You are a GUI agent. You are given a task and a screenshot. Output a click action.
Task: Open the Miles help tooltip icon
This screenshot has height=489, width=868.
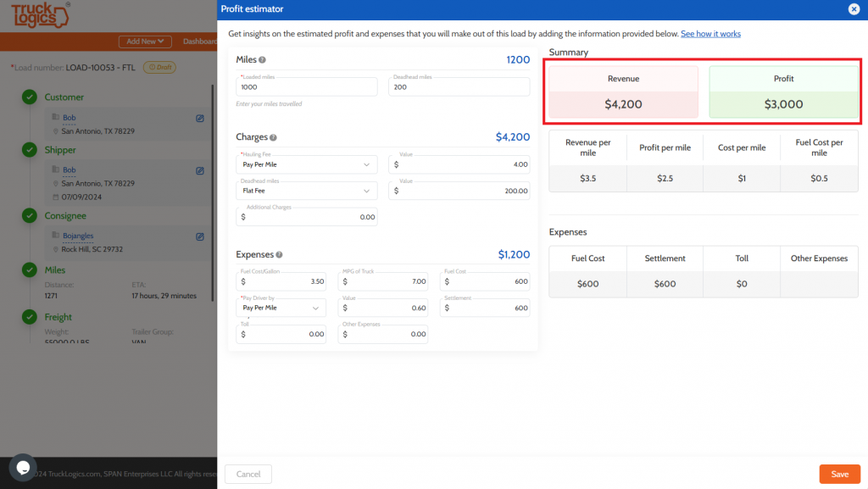pyautogui.click(x=263, y=59)
